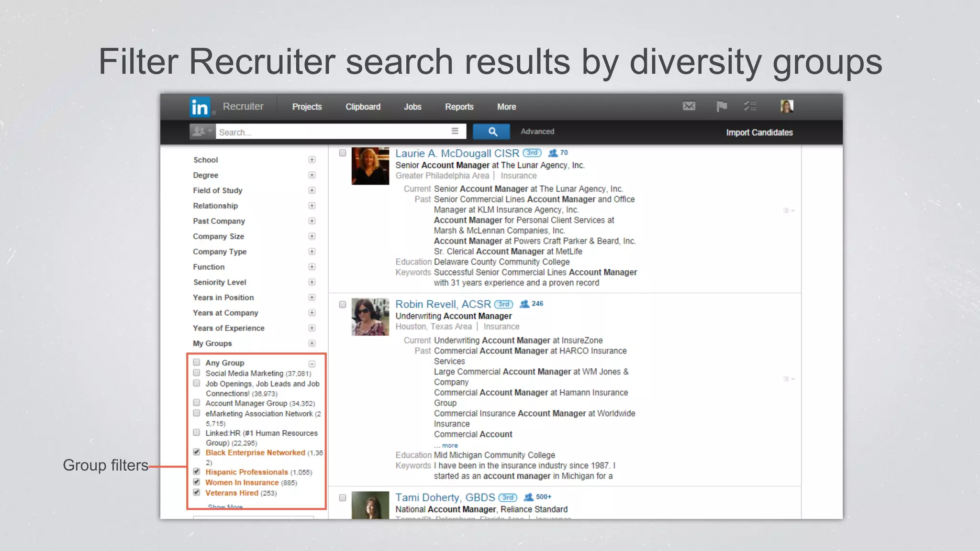Expand the School filter
Screen dimensions: 980x551
(x=312, y=160)
